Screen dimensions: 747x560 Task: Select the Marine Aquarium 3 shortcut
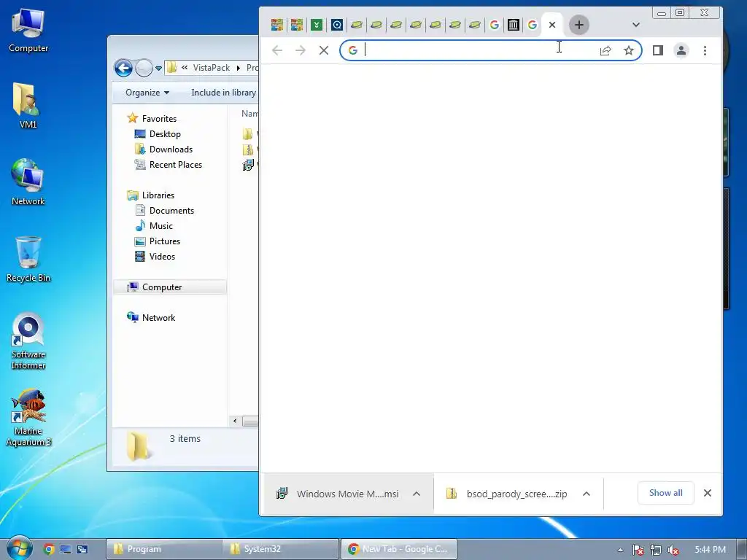point(28,417)
